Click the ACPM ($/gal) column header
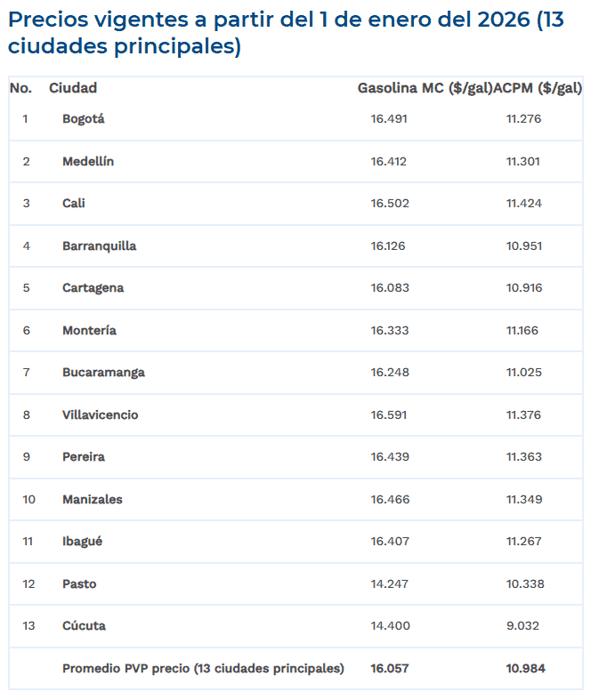 538,88
